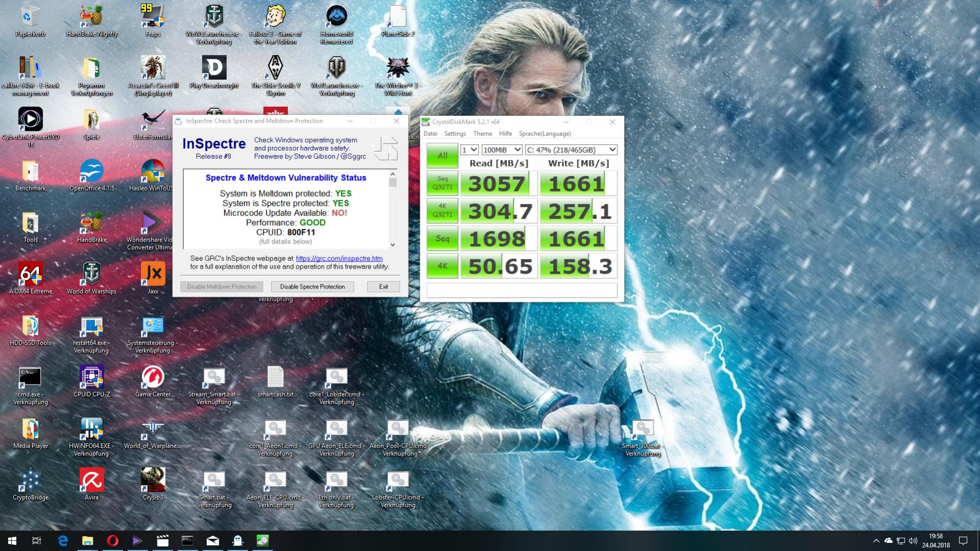Launch Microsoft Edge from taskbar

(x=63, y=540)
